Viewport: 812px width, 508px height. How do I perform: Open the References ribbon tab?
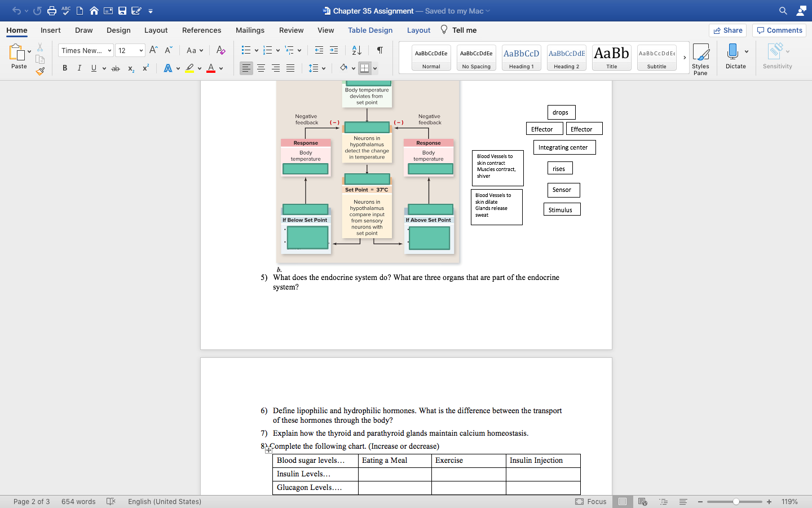coord(201,30)
